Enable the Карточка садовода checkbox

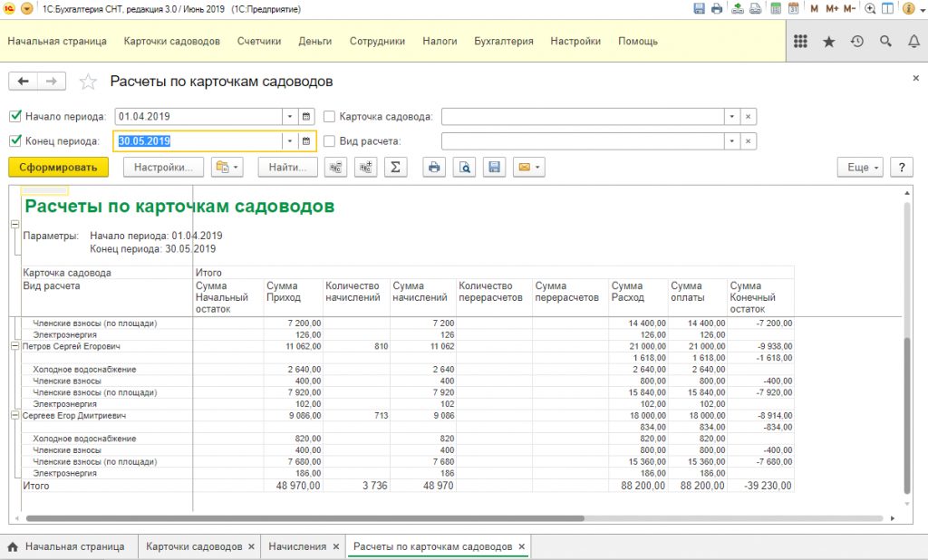pyautogui.click(x=329, y=117)
